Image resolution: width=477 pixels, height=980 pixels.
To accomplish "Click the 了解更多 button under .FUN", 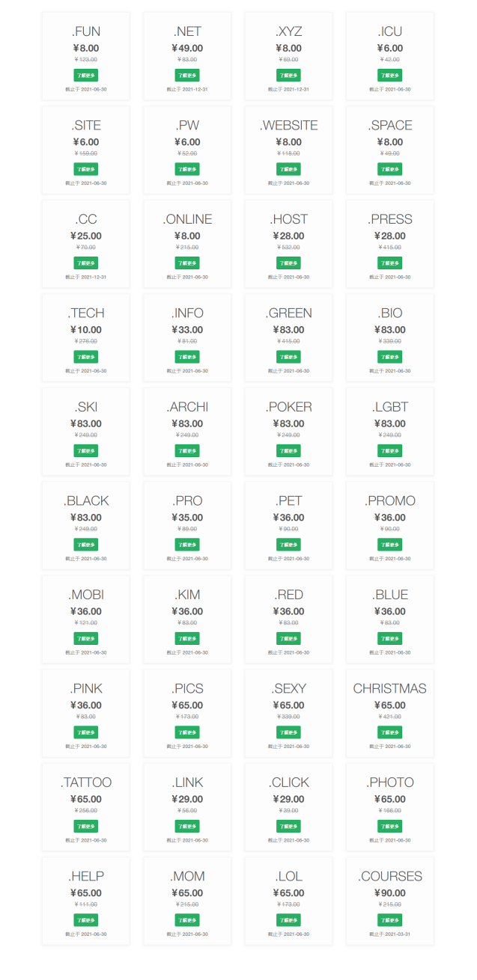I will pos(85,75).
